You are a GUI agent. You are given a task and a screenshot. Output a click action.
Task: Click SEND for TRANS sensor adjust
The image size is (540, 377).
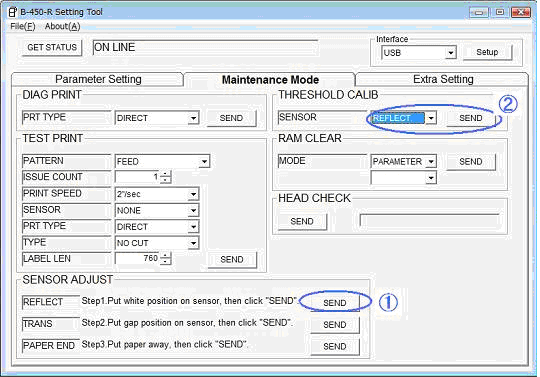coord(335,325)
